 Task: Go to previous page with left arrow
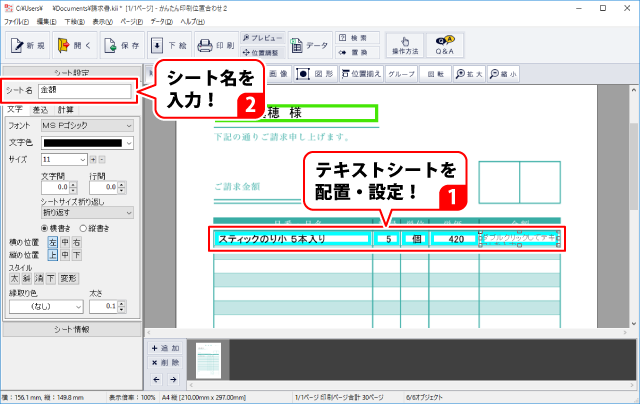156,379
